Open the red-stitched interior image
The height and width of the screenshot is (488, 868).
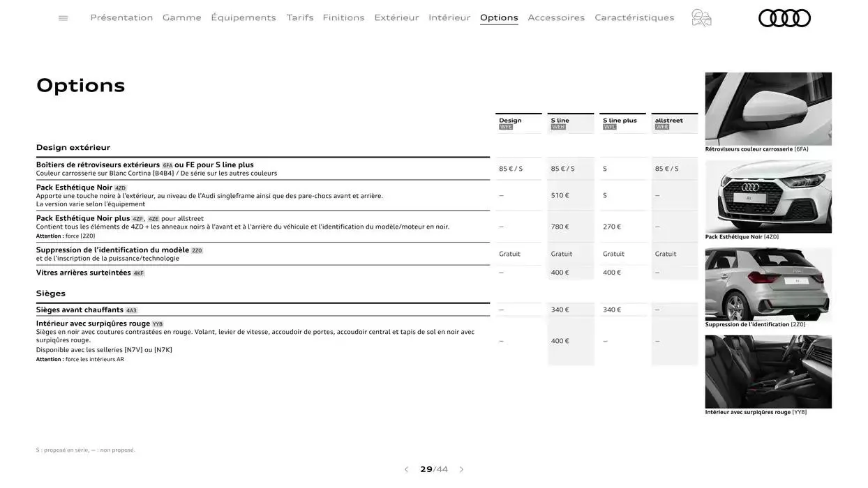coord(768,372)
